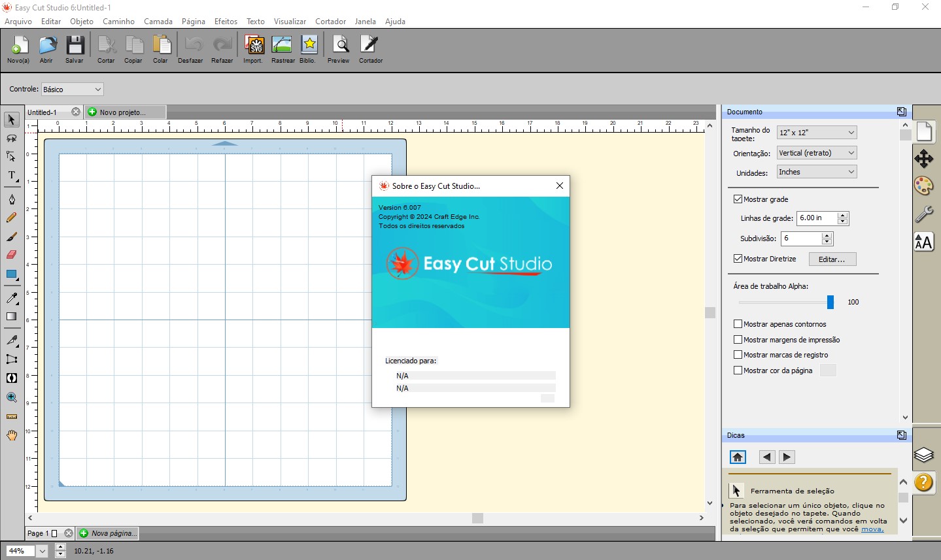Change Unidades dropdown from Inches
Viewport: 941px width, 560px height.
[x=816, y=171]
